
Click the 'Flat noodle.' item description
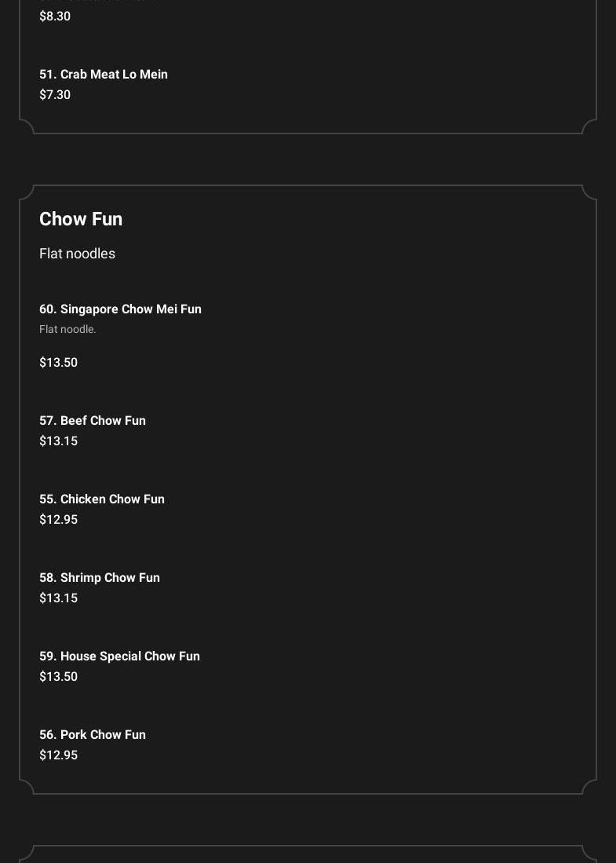[x=67, y=330]
